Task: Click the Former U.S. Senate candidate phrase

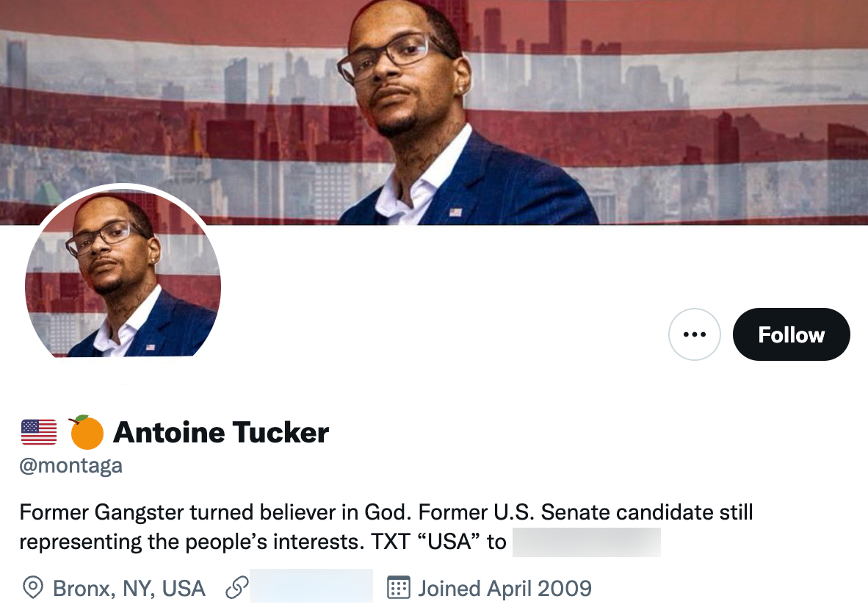Action: 558,512
